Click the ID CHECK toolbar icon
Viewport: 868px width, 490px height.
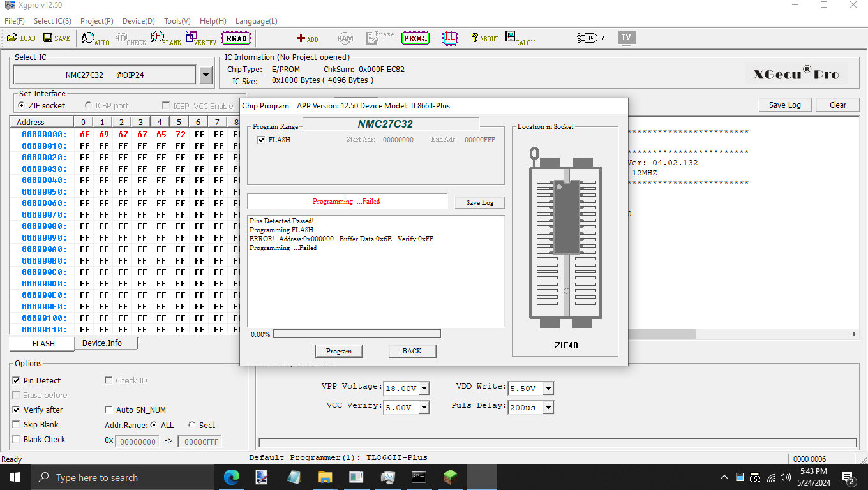click(131, 39)
